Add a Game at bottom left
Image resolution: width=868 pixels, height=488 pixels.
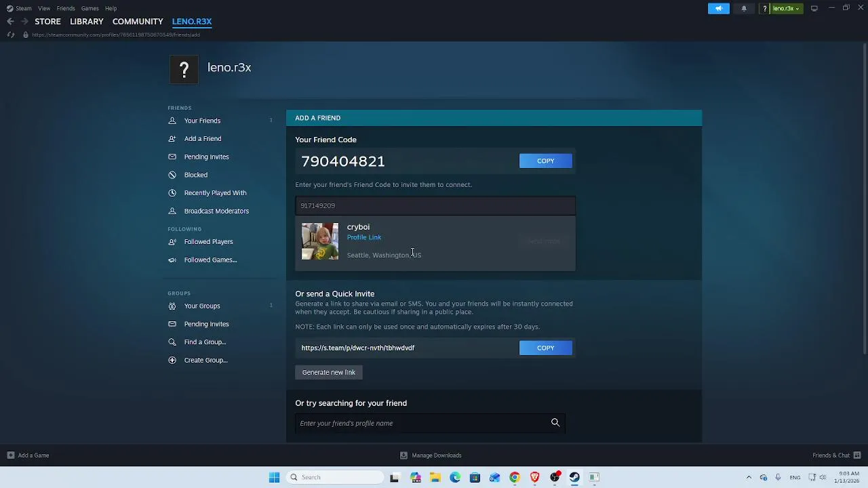tap(28, 455)
